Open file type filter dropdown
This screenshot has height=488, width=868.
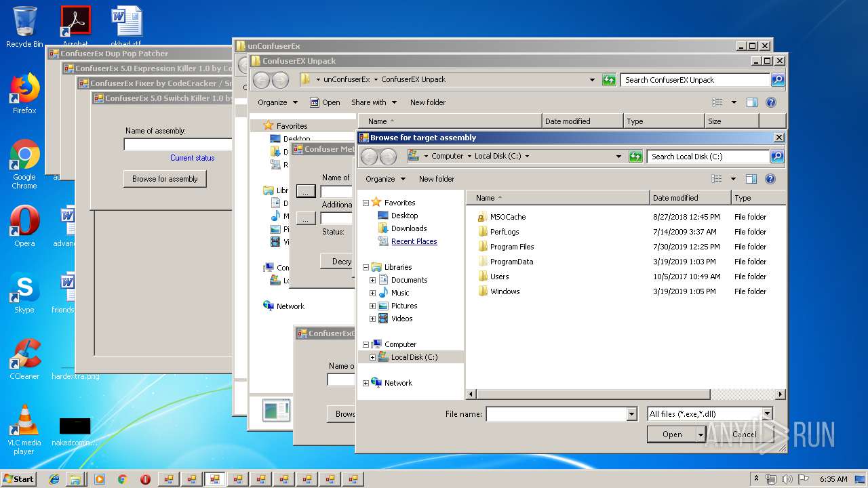(x=767, y=414)
